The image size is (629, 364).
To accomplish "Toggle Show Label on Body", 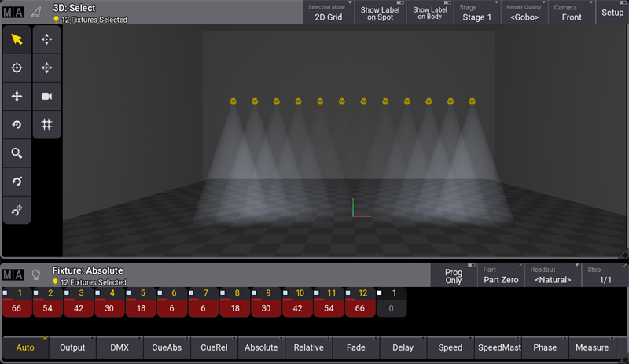I will 431,13.
